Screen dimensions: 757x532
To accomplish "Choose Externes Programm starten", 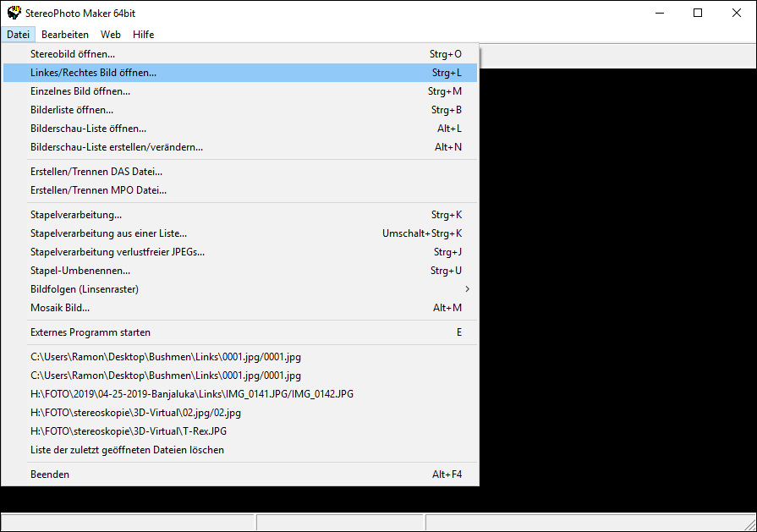I will pos(240,332).
